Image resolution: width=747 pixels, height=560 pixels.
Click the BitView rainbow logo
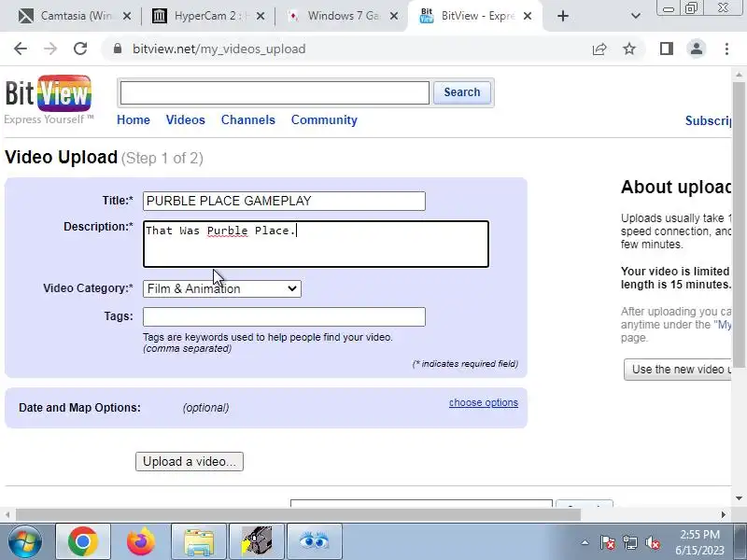[49, 94]
